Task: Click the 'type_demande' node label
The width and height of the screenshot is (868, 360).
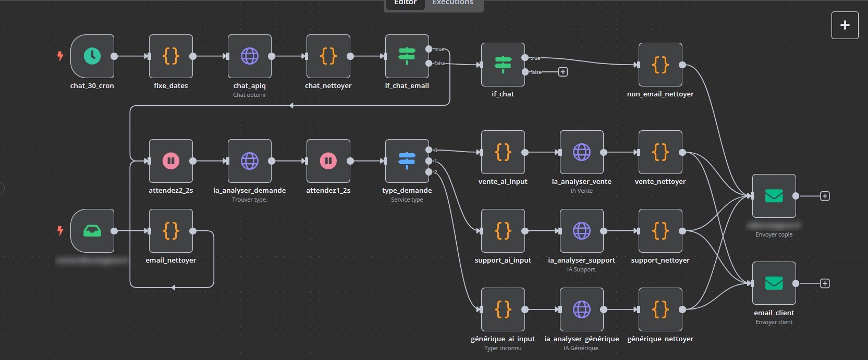Action: click(x=407, y=190)
